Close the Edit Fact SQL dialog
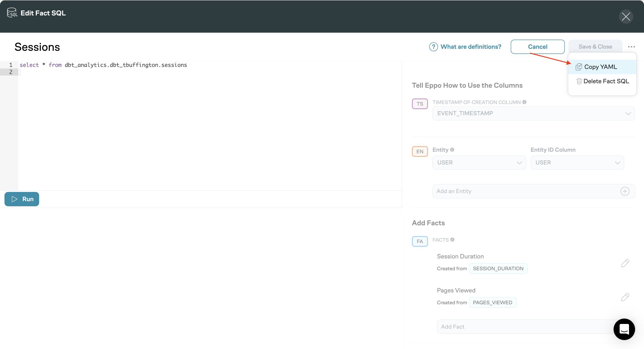The image size is (644, 349). click(626, 17)
